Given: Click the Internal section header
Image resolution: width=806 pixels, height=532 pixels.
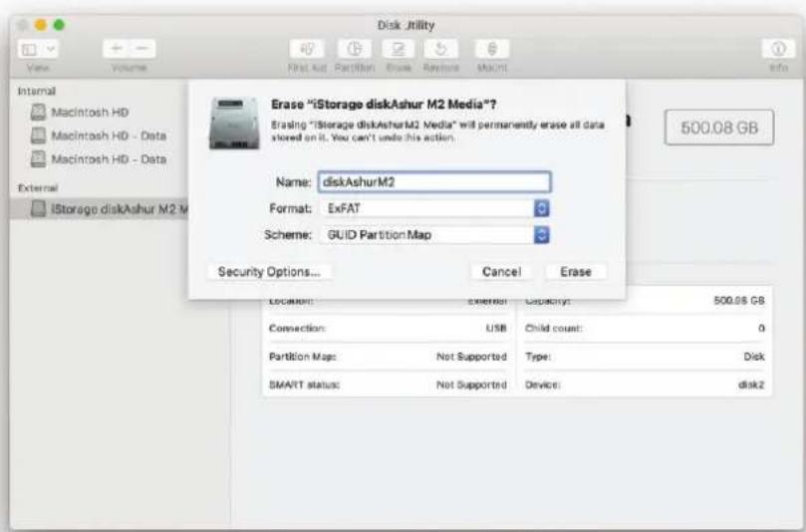Looking at the screenshot, I should tap(37, 91).
